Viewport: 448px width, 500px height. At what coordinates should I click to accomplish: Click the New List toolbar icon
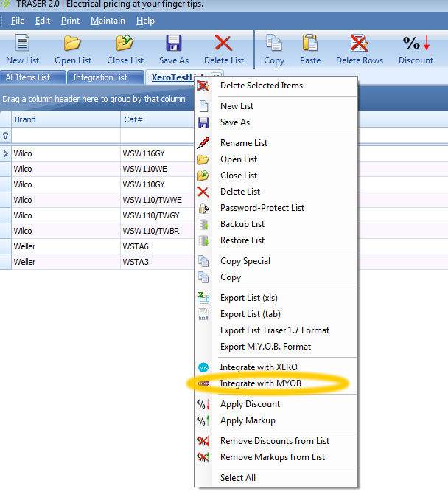[22, 43]
